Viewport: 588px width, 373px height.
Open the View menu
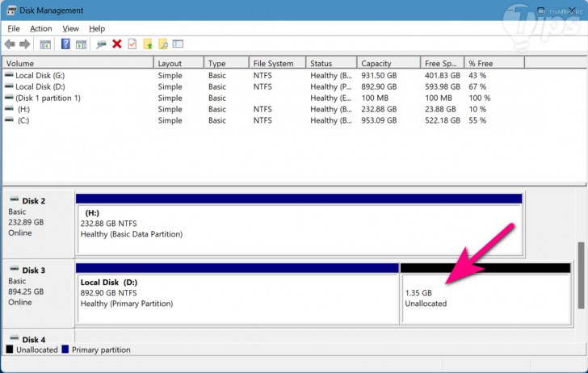[70, 28]
